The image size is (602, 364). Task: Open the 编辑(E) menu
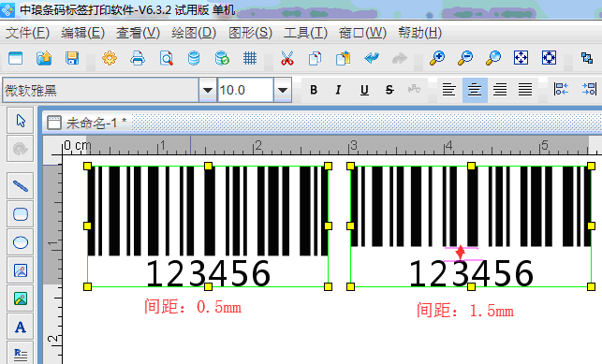(83, 33)
